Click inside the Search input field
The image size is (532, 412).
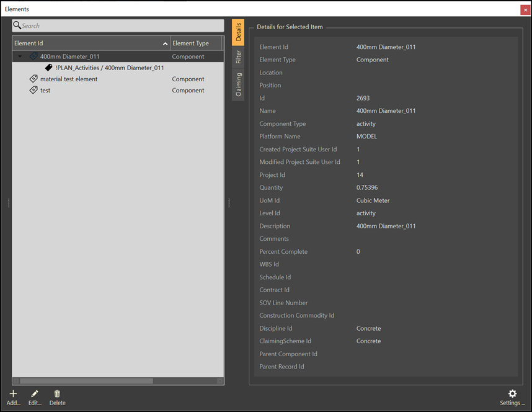tap(121, 25)
